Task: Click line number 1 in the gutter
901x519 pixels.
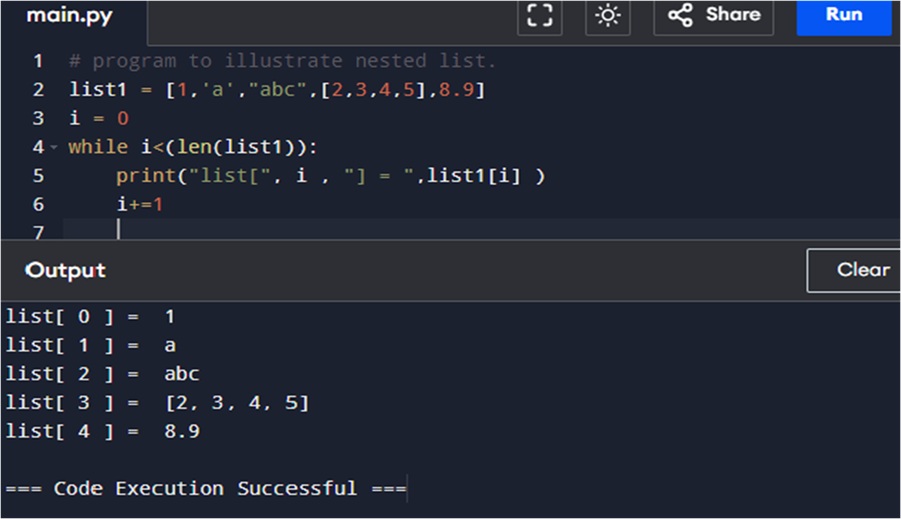Action: [37, 61]
